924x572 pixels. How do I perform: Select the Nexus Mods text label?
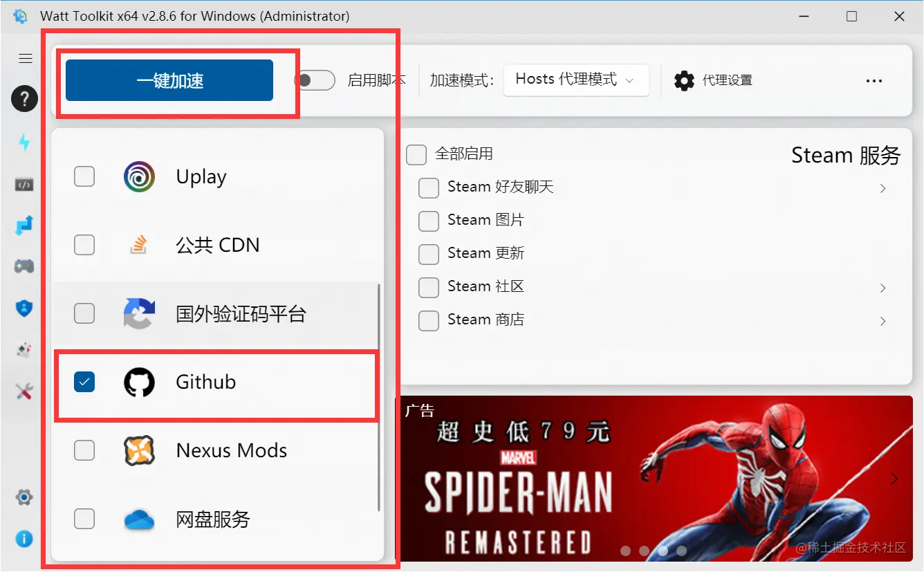pos(232,451)
